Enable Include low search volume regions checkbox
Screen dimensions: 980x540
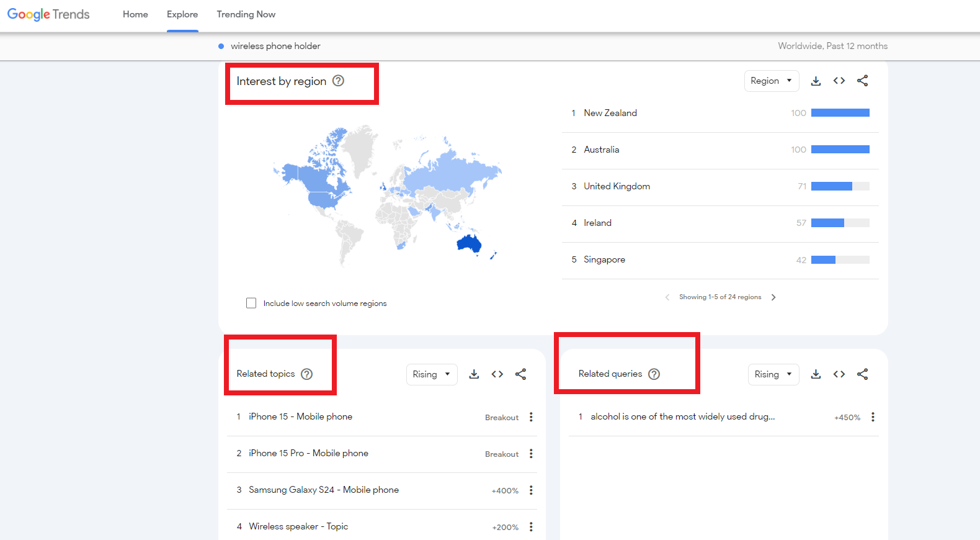click(x=251, y=303)
